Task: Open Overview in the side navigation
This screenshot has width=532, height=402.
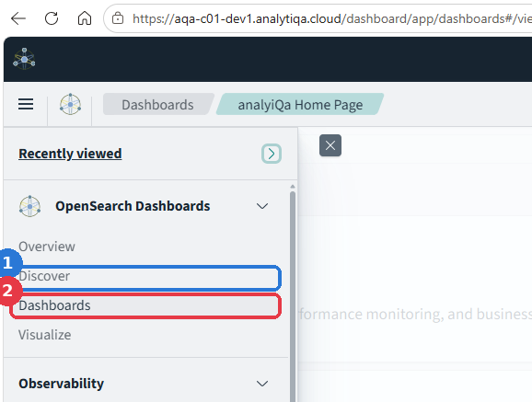Action: 47,247
